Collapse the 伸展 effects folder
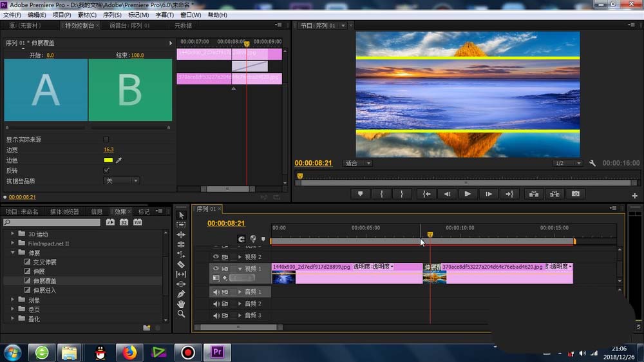Screen dimensions: 644x362 click(12, 252)
